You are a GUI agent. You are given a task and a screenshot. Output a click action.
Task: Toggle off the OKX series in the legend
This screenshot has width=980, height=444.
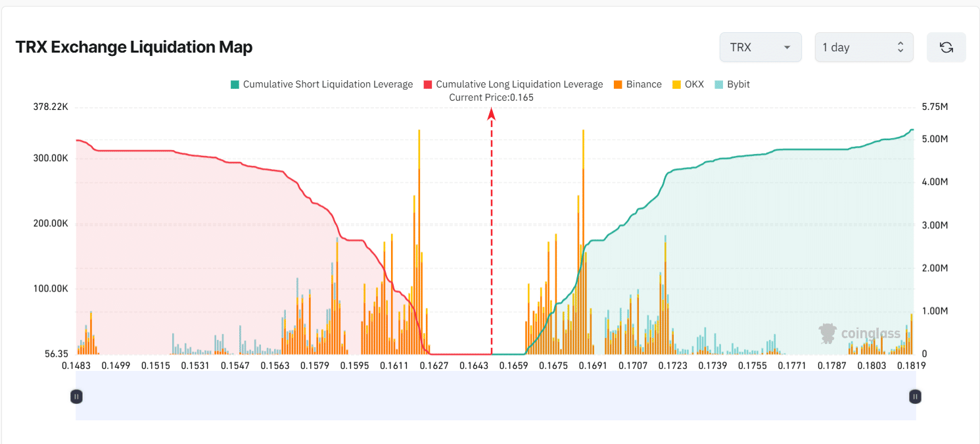click(688, 84)
